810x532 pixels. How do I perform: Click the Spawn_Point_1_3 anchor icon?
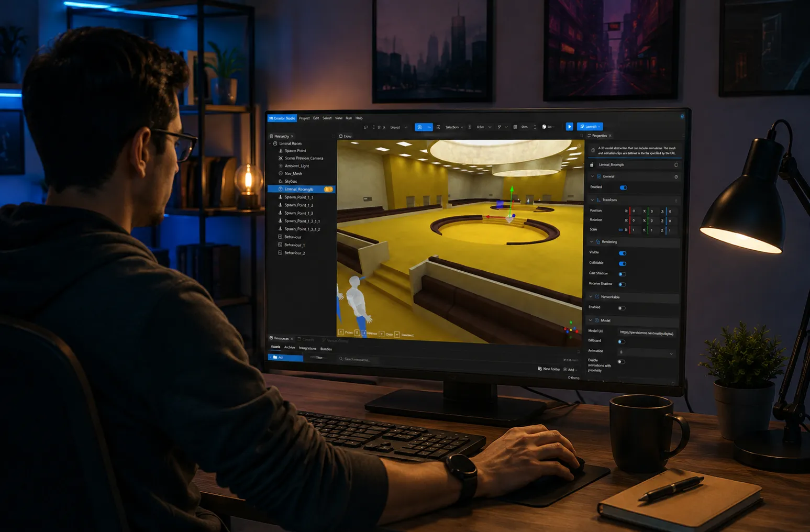coord(280,213)
